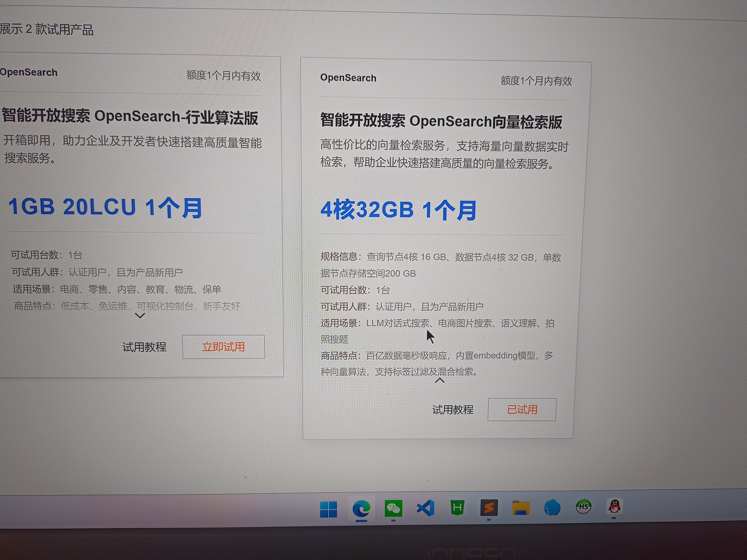Screen dimensions: 747x560
Task: Click description 开箱即用，助力企业及开发者
Action: pyautogui.click(x=132, y=150)
